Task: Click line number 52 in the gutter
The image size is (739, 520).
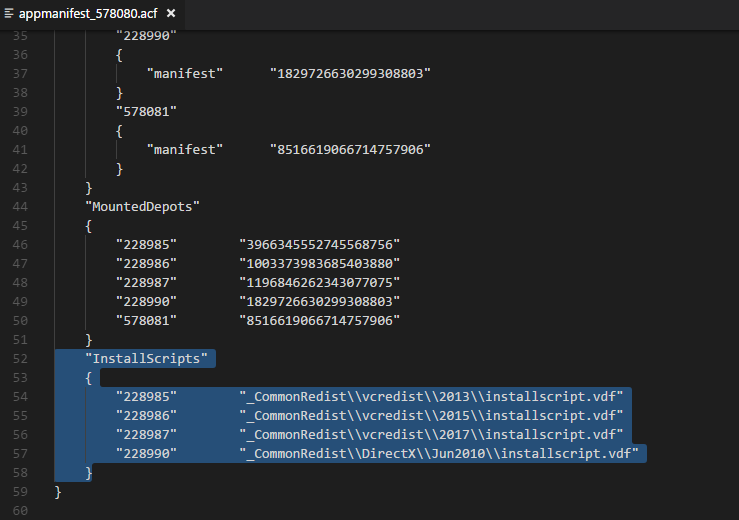Action: click(x=21, y=357)
